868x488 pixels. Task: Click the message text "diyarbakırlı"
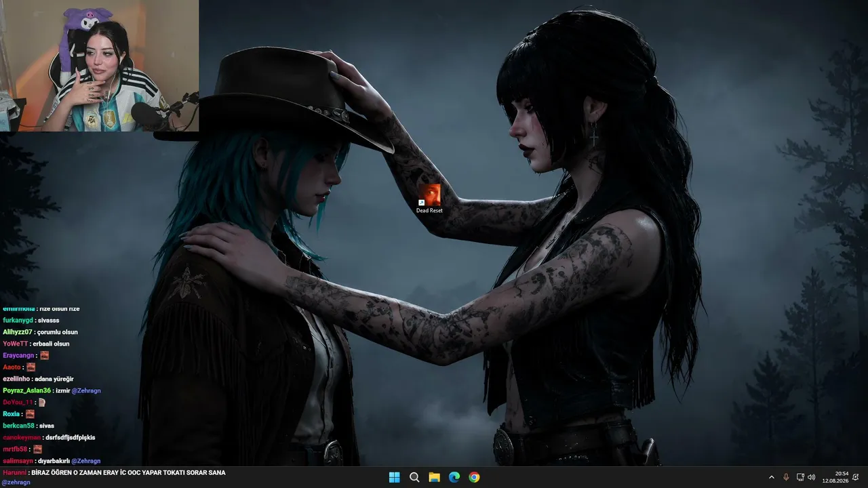tap(54, 461)
